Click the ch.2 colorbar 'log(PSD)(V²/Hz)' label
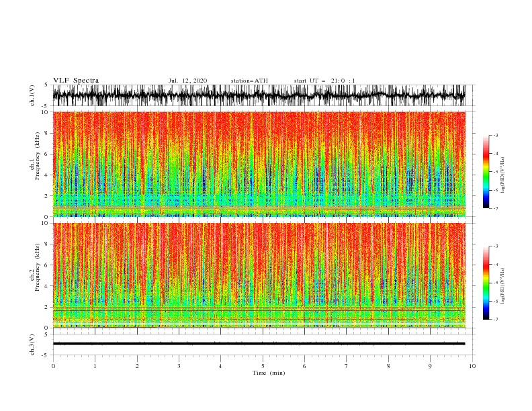Viewport: 532px width, 411px height. 502,286
